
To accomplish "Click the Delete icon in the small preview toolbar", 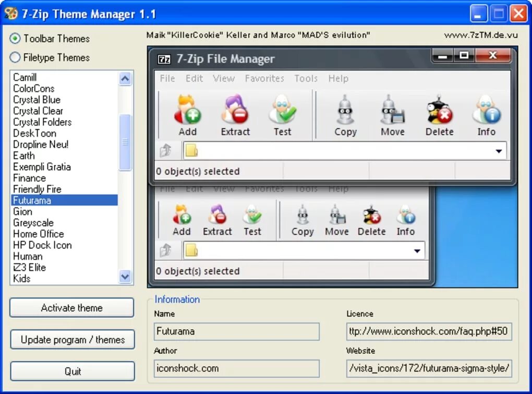I will (371, 214).
